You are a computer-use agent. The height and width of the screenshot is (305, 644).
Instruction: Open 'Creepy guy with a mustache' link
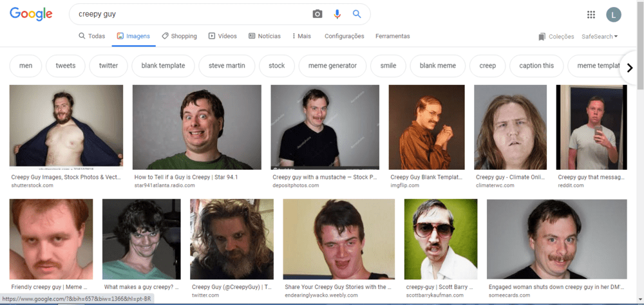coord(325,178)
